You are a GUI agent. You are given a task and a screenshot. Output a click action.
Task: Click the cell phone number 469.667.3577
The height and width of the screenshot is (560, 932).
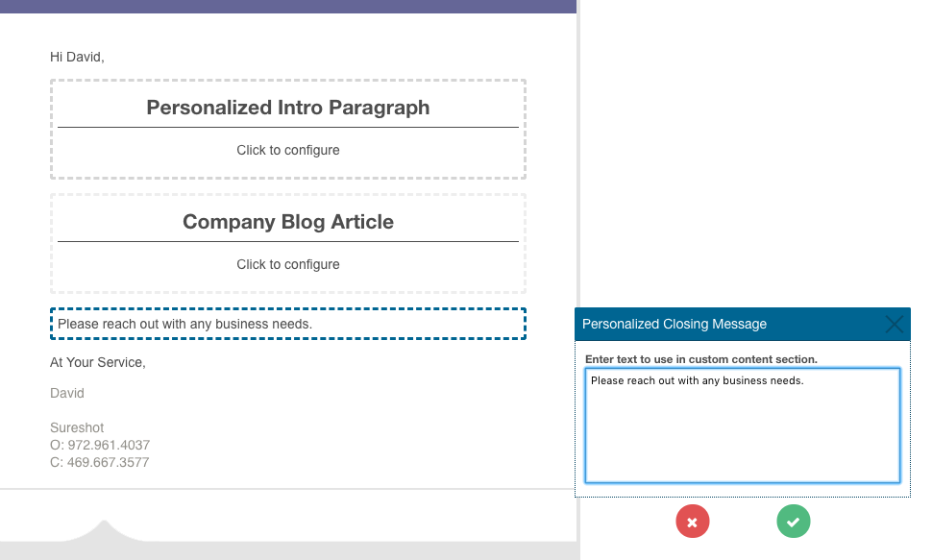[109, 462]
